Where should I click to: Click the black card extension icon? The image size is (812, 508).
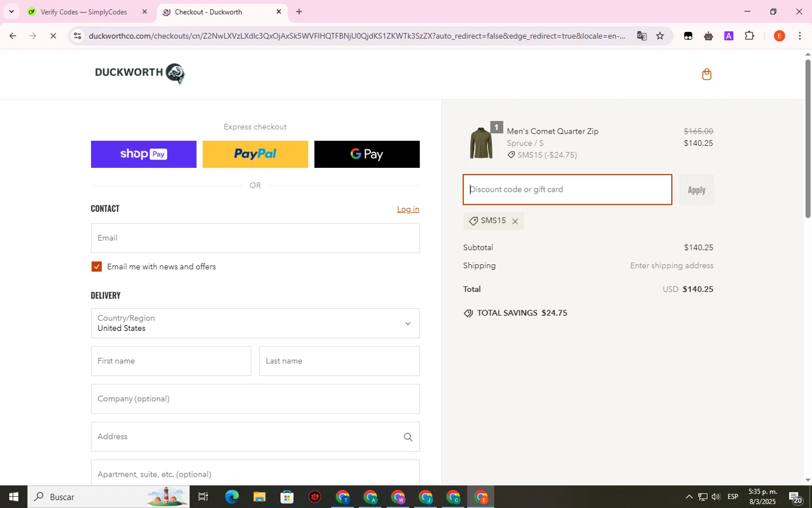[687, 36]
